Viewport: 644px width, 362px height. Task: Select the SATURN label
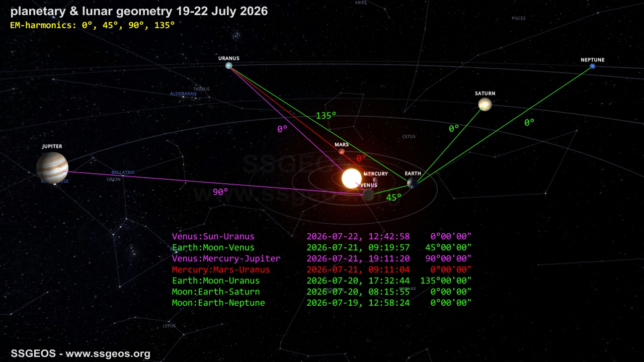485,94
